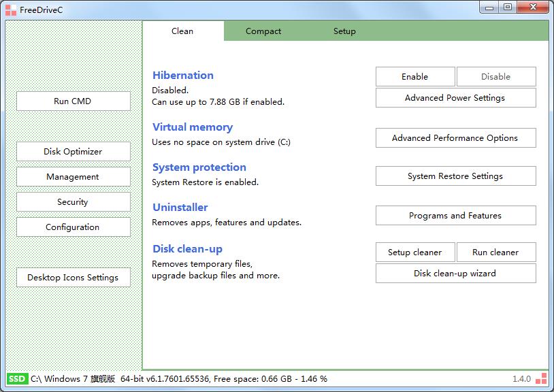Enable hibernation
Screen dimensions: 554x392
414,77
